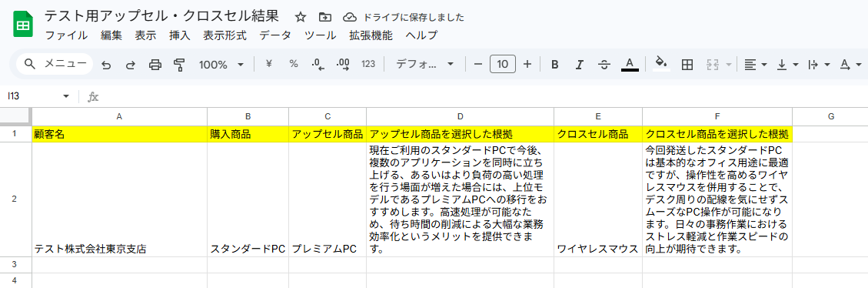Decrease font size with minus
This screenshot has width=868, height=288.
coord(478,65)
